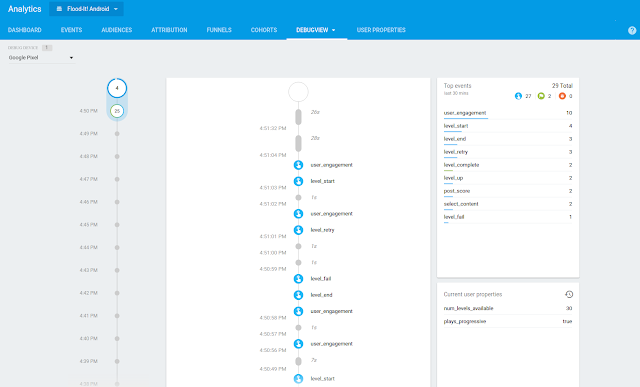Click event icon for level_retry

(x=298, y=230)
